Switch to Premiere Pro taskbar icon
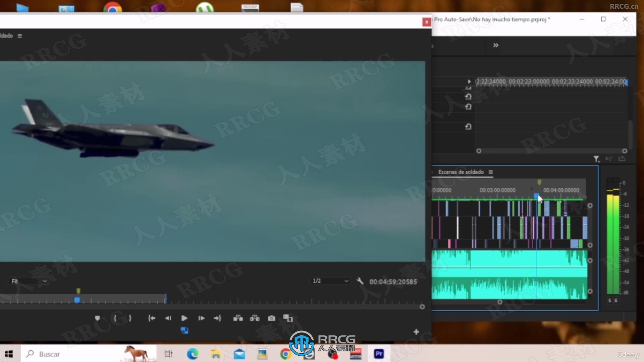644x362 pixels. (379, 354)
